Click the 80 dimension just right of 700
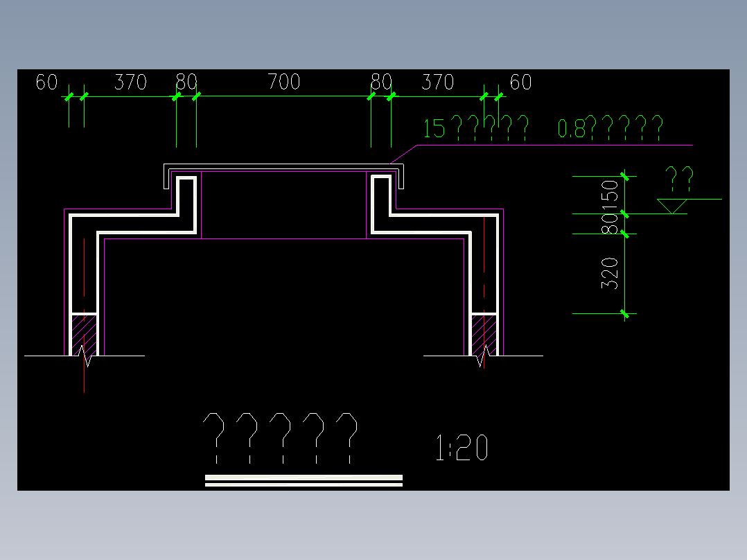The height and width of the screenshot is (560, 747). pyautogui.click(x=381, y=82)
